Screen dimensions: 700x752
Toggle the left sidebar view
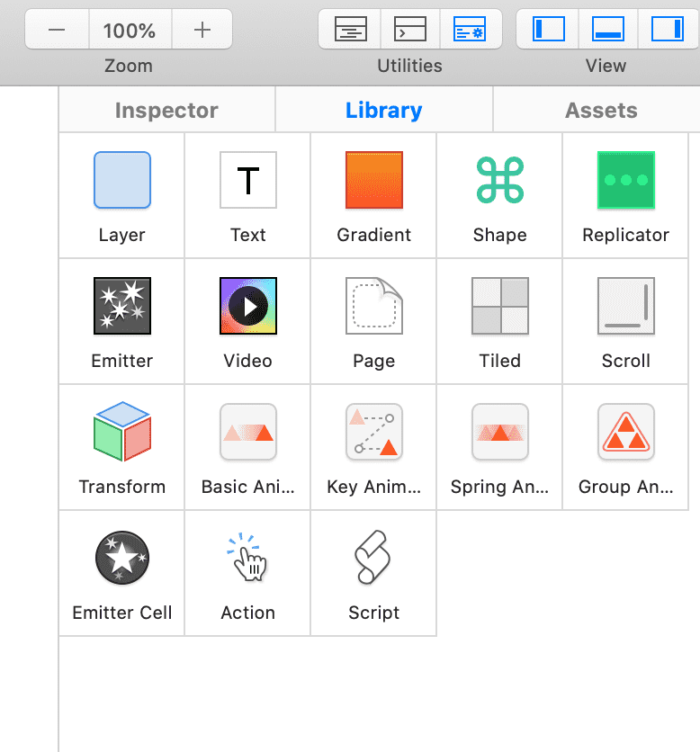549,30
